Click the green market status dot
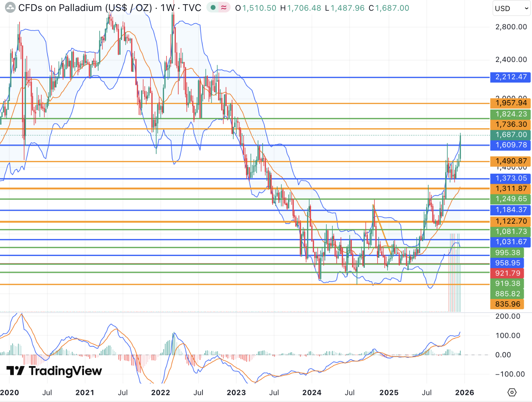 (x=213, y=7)
